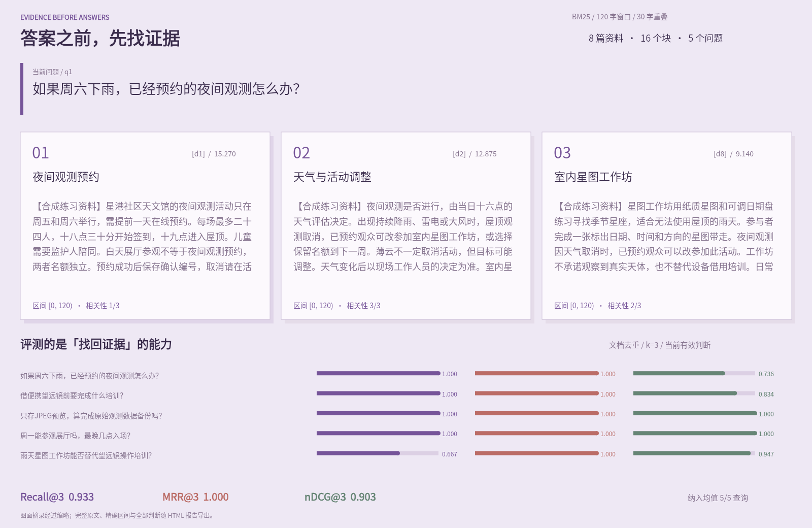Viewport: 812px width, 528px height.
Task: Click the MRR@3 1.000 summary metric
Action: tap(195, 497)
